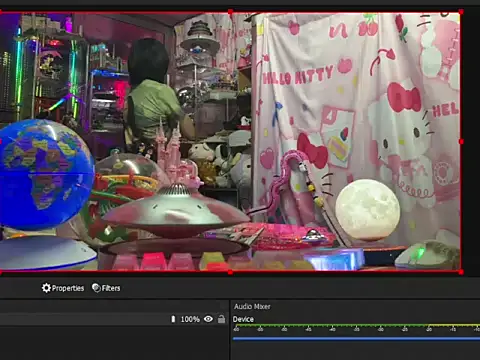This screenshot has height=360, width=480.
Task: Select the Audio Mixer panel title
Action: click(252, 306)
